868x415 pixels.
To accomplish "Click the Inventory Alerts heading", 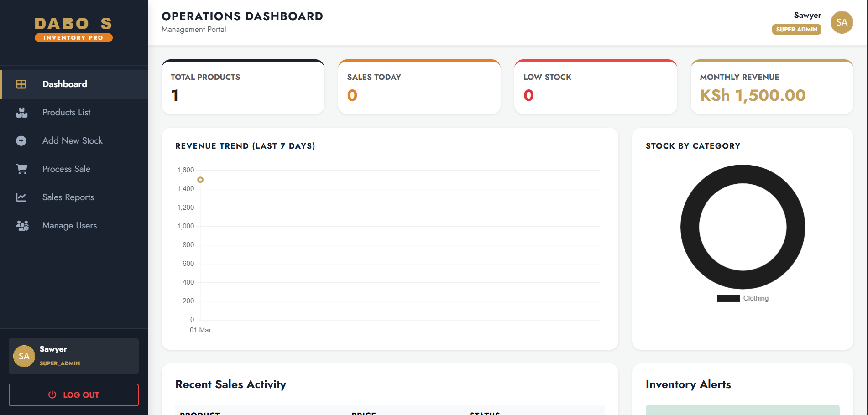I will tap(688, 385).
